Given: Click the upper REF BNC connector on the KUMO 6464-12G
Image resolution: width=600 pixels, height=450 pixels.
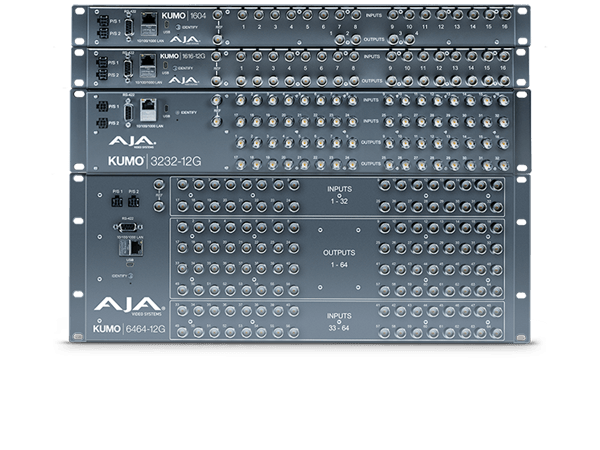Looking at the screenshot, I should [x=158, y=184].
